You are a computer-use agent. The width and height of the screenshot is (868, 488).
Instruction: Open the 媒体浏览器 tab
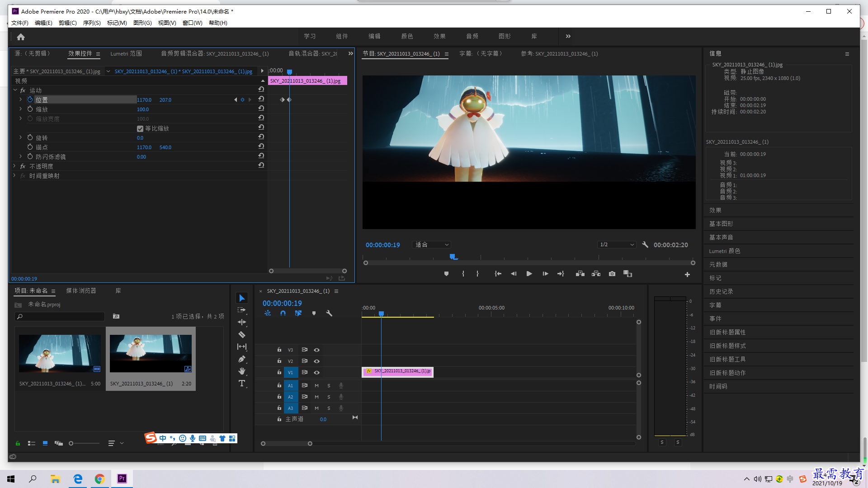pos(81,291)
